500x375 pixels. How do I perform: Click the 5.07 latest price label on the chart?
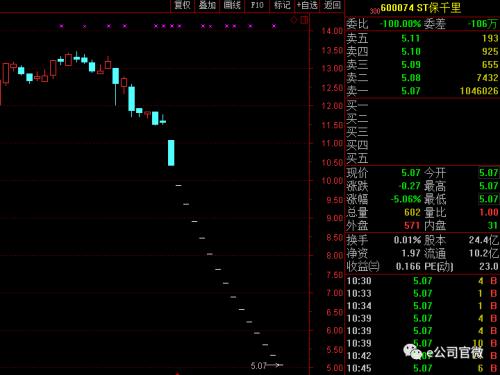tap(259, 366)
